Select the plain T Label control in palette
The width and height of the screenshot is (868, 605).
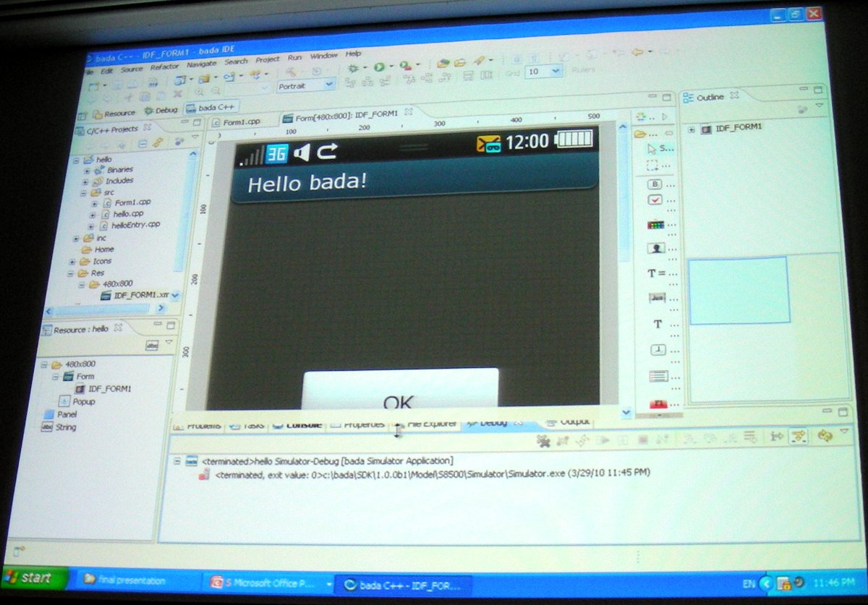658,324
